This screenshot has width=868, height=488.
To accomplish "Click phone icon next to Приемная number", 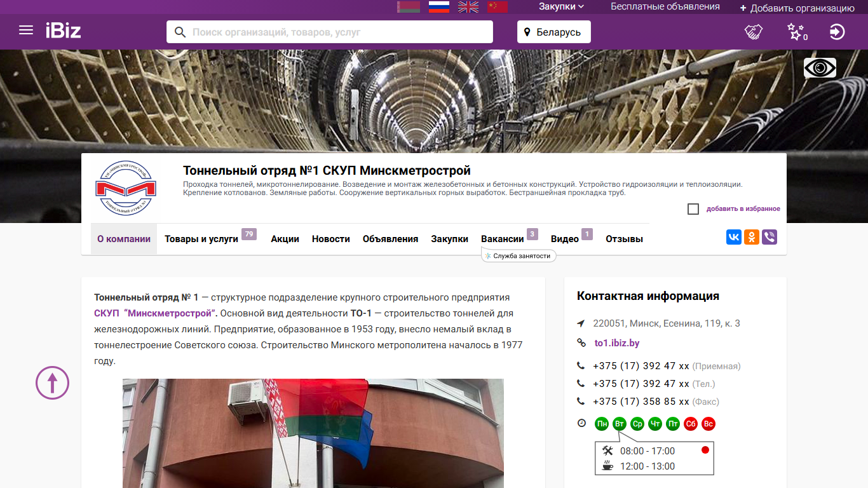I will pyautogui.click(x=581, y=366).
